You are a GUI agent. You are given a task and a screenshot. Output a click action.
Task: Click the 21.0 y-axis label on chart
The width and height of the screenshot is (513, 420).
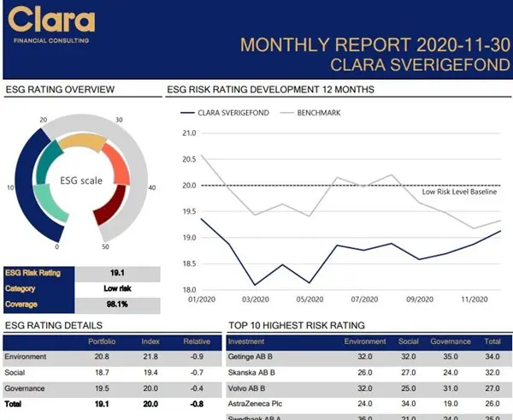coord(189,133)
